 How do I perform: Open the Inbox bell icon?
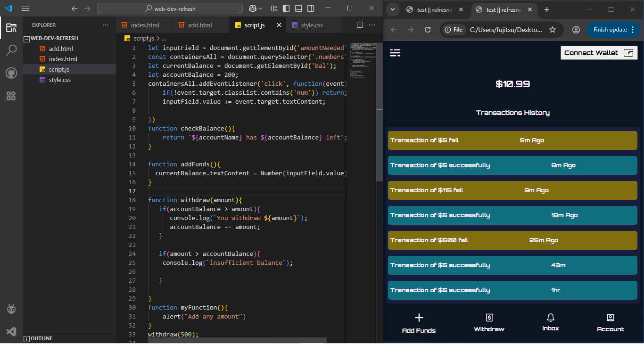click(x=550, y=318)
